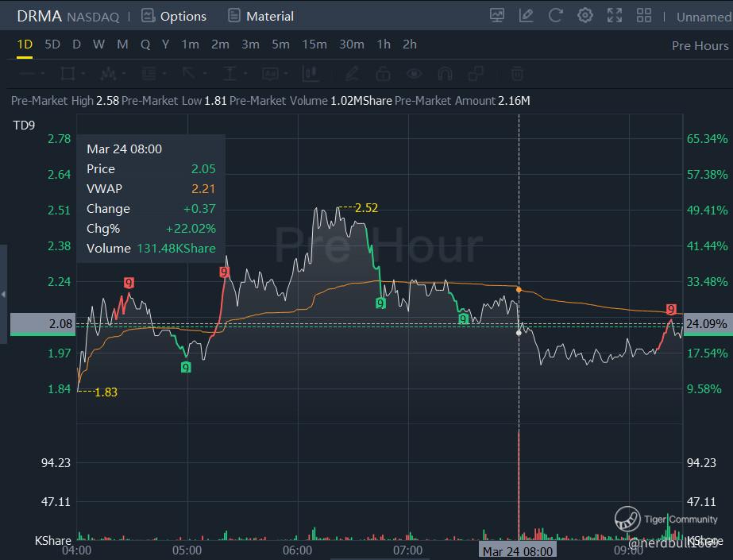Click the Mar 24 08:00 time axis label
The image size is (733, 560).
pyautogui.click(x=517, y=551)
